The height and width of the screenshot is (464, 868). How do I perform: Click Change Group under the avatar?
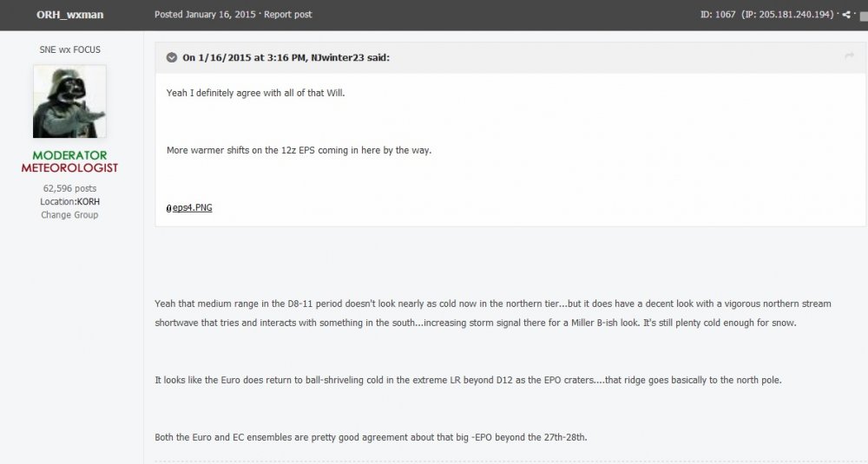click(69, 215)
